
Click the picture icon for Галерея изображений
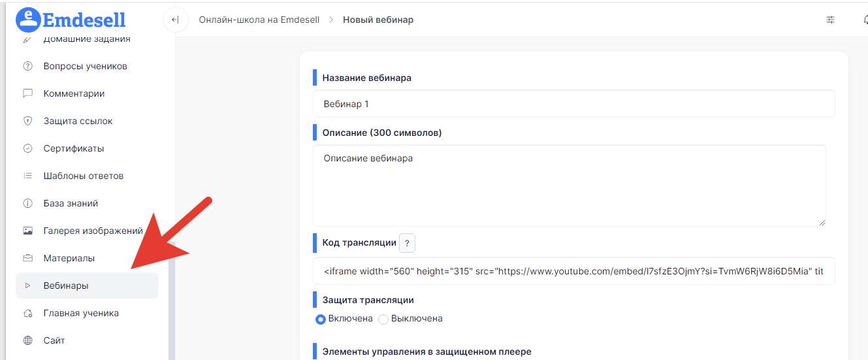click(27, 231)
